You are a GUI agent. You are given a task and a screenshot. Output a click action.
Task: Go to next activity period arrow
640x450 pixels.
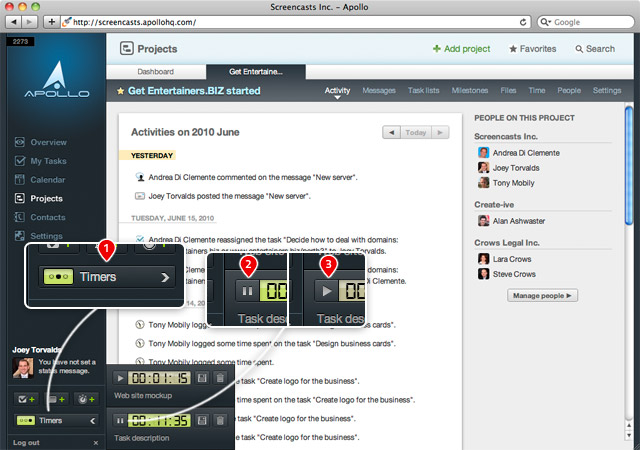440,132
